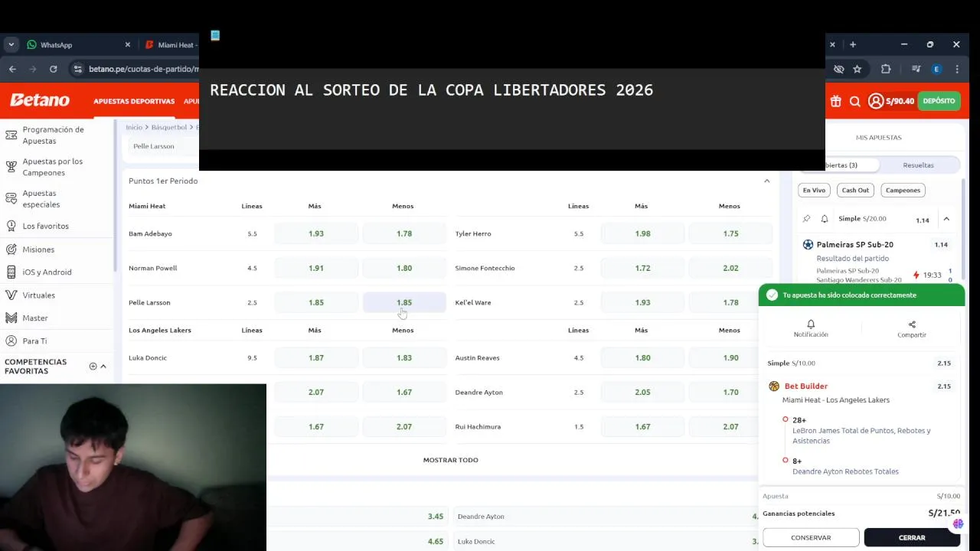Expand the list with MOSTRAR TODO
This screenshot has height=551, width=980.
[450, 460]
